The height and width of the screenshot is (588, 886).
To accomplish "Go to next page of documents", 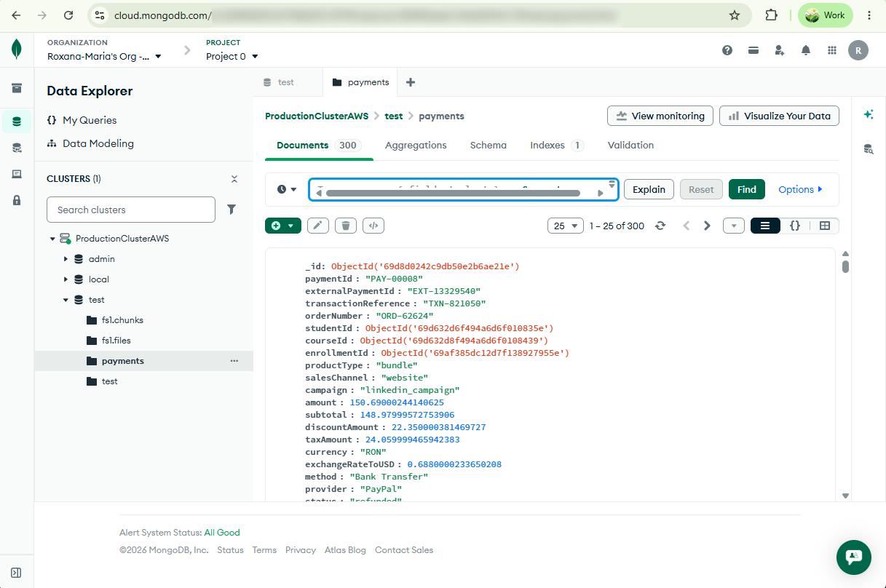I will (707, 226).
